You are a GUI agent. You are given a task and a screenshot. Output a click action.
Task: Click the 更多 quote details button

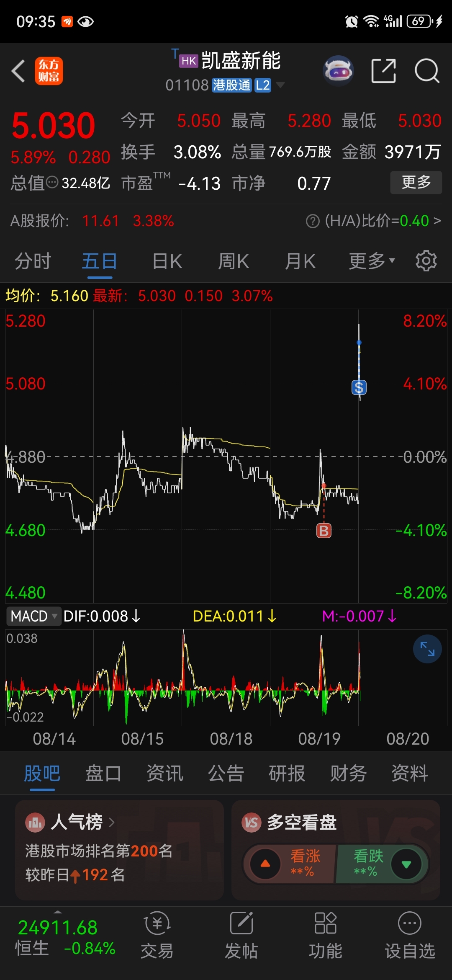click(416, 182)
